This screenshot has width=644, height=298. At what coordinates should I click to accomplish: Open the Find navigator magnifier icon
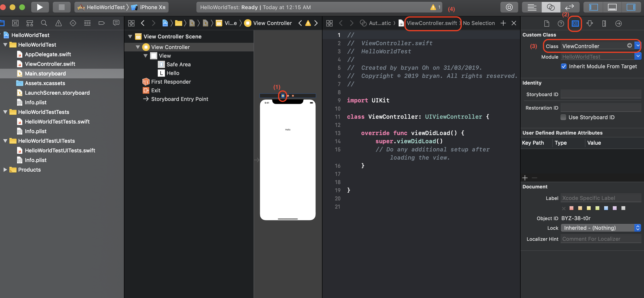click(x=44, y=23)
